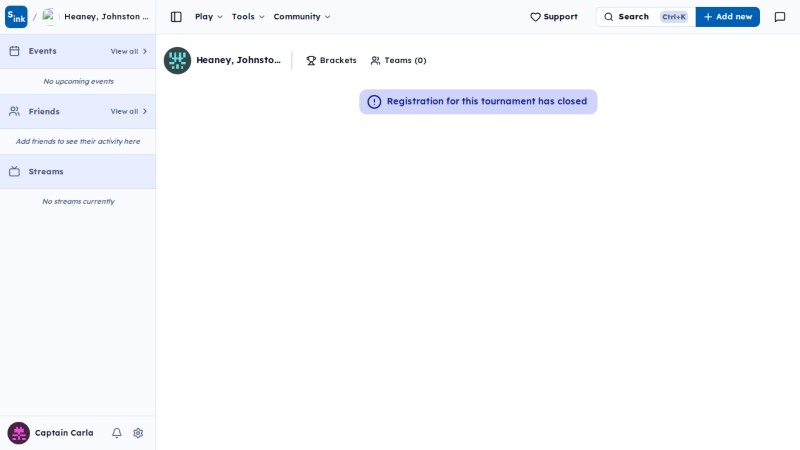The image size is (800, 450).
Task: Expand the Community menu
Action: pos(302,17)
